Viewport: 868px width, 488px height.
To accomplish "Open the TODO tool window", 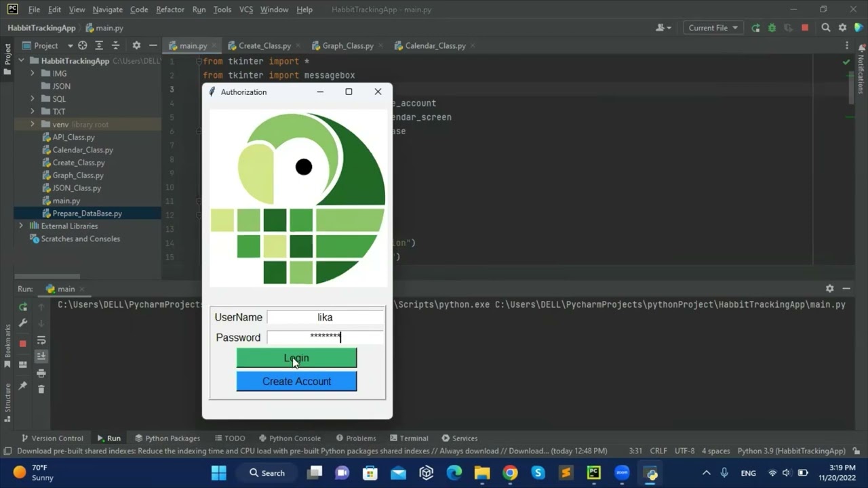I will click(x=229, y=438).
